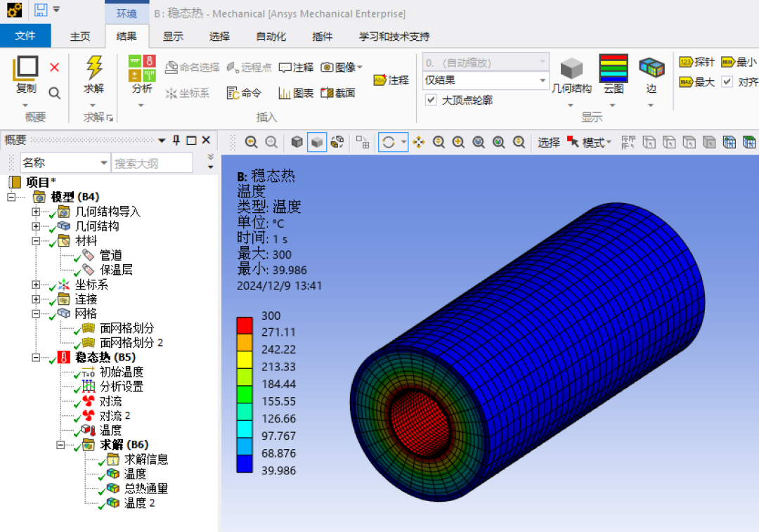759x532 pixels.
Task: Click the 图表 chart icon
Action: [285, 93]
